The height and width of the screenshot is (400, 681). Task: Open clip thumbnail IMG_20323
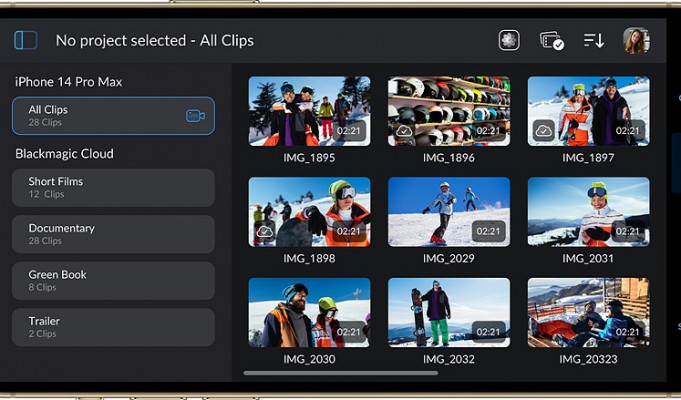(x=588, y=313)
